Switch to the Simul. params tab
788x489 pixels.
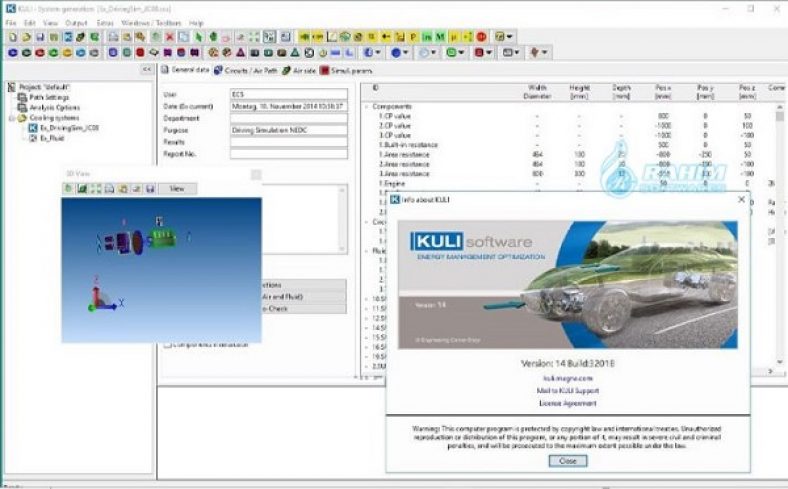[343, 71]
